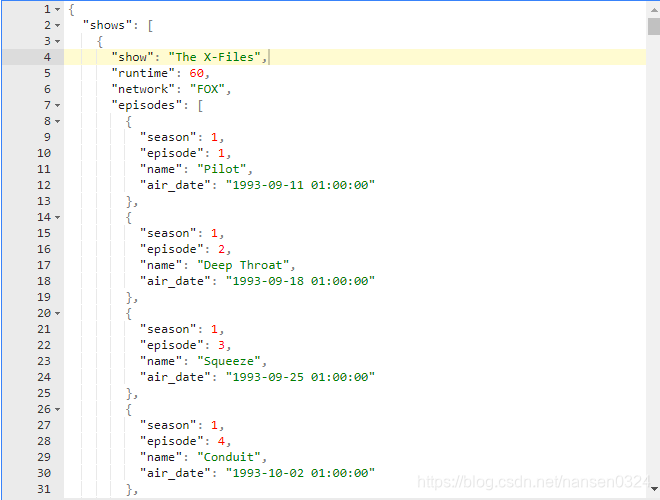Viewport: 660px width, 500px height.
Task: Click the "show" key on line 4
Action: coord(132,57)
